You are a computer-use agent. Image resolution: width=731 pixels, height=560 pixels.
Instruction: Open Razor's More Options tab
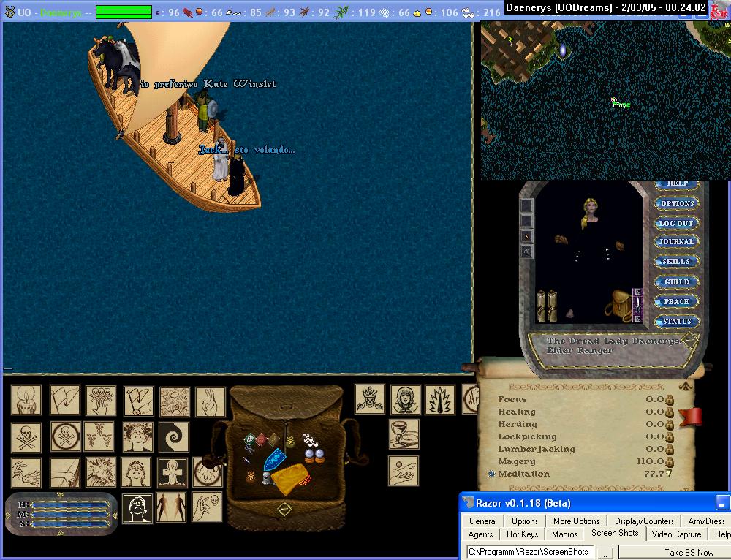pyautogui.click(x=576, y=521)
